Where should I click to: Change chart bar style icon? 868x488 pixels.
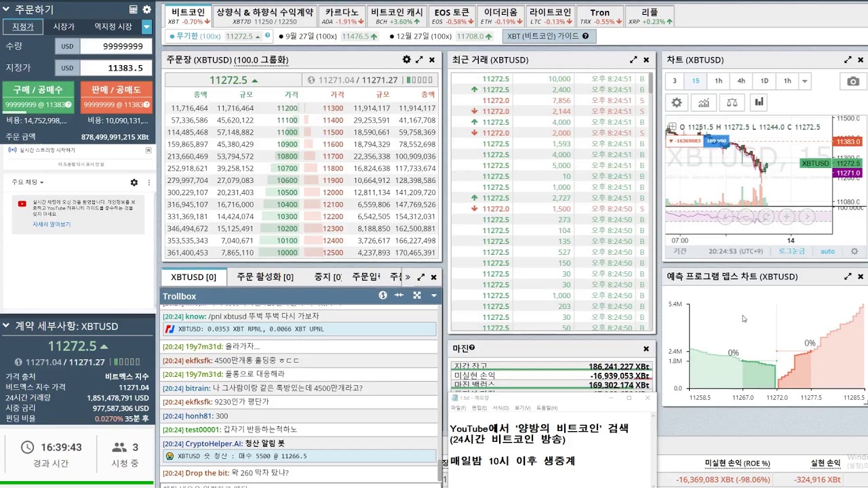click(x=759, y=103)
